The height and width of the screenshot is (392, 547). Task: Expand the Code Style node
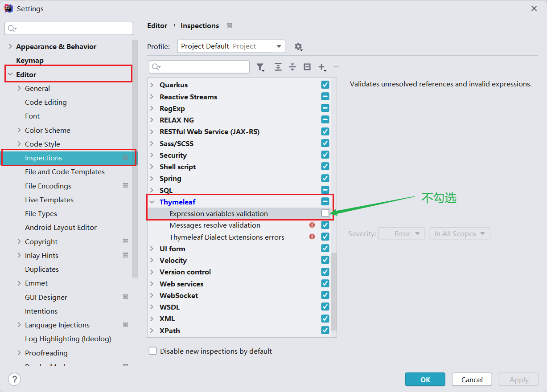coord(19,144)
